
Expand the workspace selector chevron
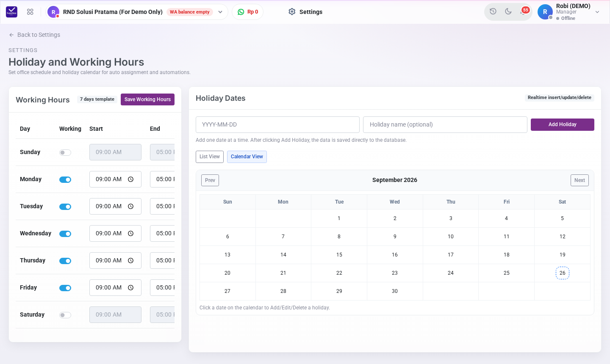pyautogui.click(x=220, y=12)
